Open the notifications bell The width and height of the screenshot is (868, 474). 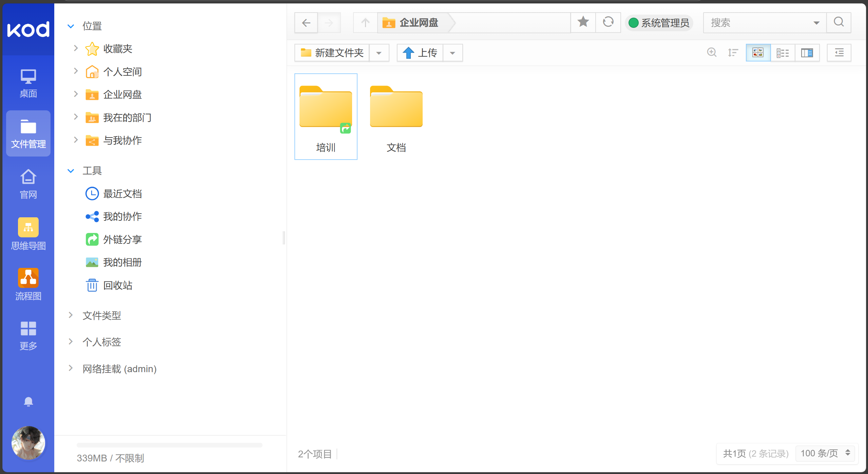coord(28,402)
